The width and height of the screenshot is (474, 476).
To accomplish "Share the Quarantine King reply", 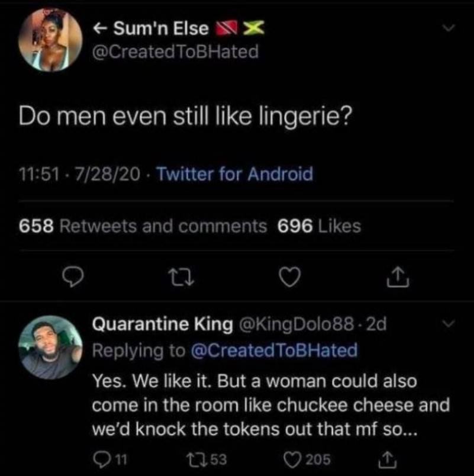I will [x=387, y=459].
